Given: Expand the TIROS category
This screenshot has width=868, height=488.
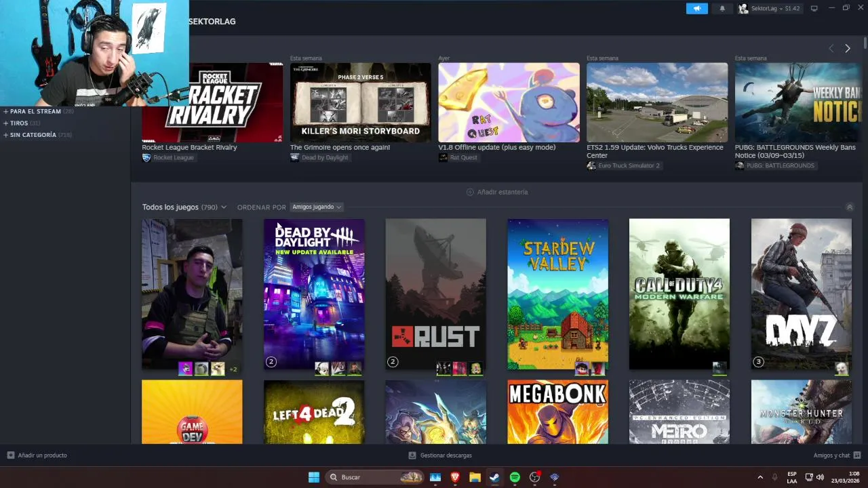Looking at the screenshot, I should (21, 123).
